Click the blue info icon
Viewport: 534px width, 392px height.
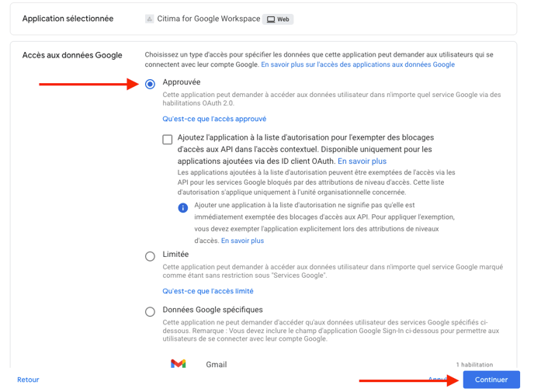tap(183, 208)
